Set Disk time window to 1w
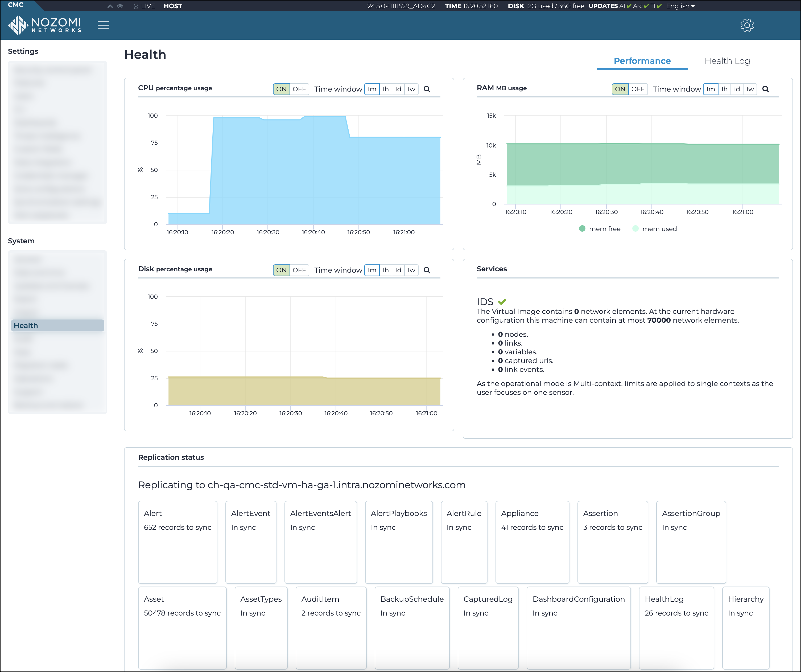This screenshot has width=801, height=672. 411,270
